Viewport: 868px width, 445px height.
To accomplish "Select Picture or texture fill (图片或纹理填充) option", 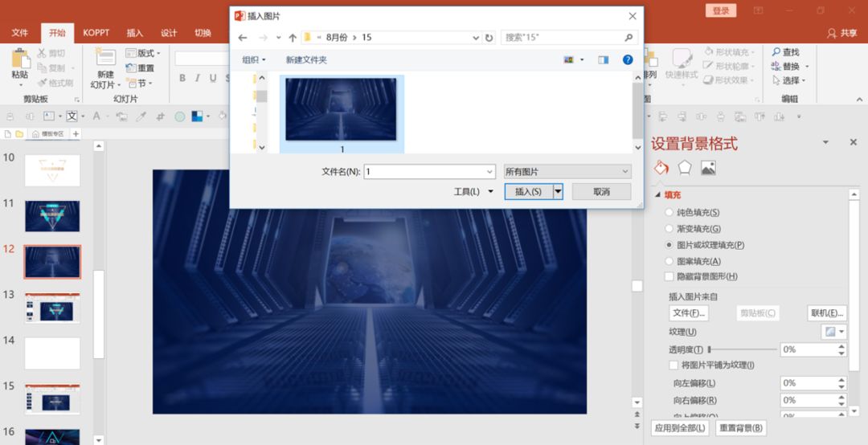I will (x=669, y=245).
